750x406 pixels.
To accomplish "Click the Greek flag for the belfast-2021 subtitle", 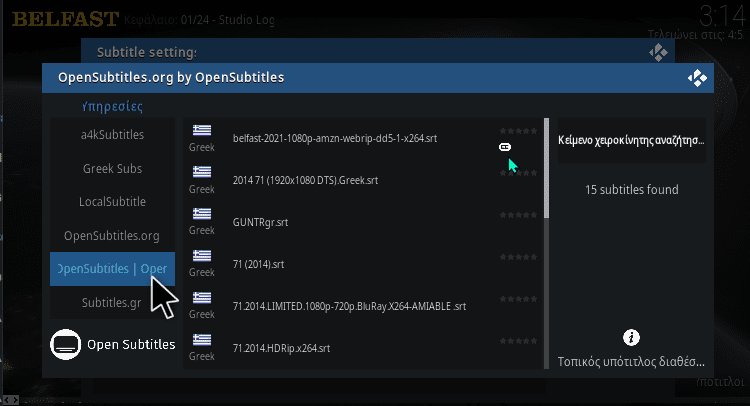I will click(202, 130).
